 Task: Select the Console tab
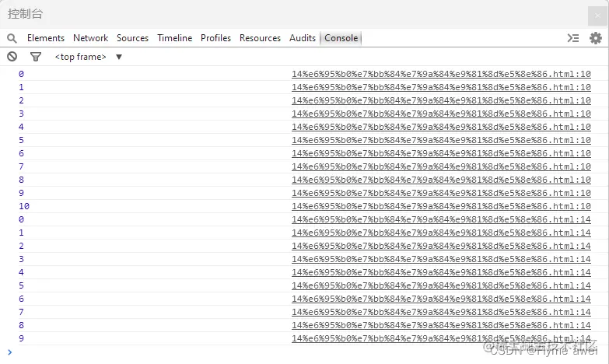pyautogui.click(x=341, y=38)
